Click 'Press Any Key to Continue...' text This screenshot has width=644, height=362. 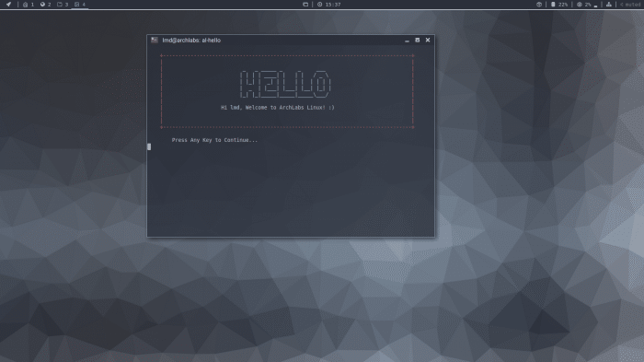coord(214,140)
